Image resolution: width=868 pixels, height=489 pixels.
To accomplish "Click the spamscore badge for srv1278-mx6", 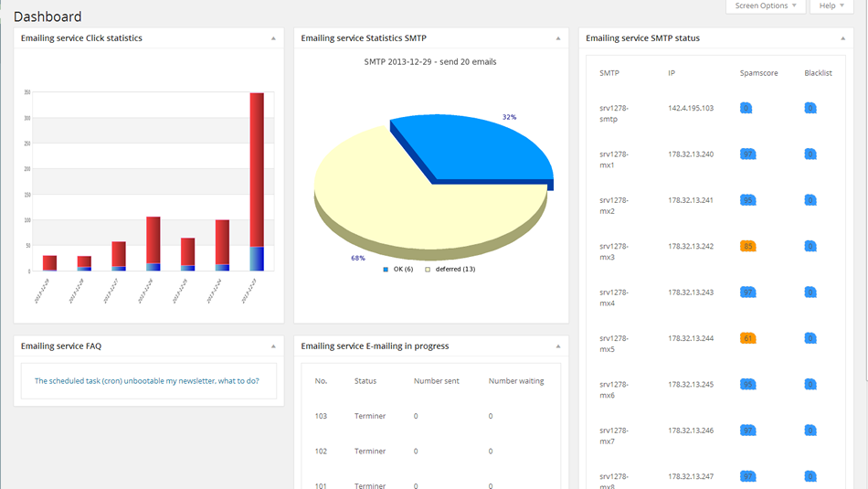I will tap(748, 384).
